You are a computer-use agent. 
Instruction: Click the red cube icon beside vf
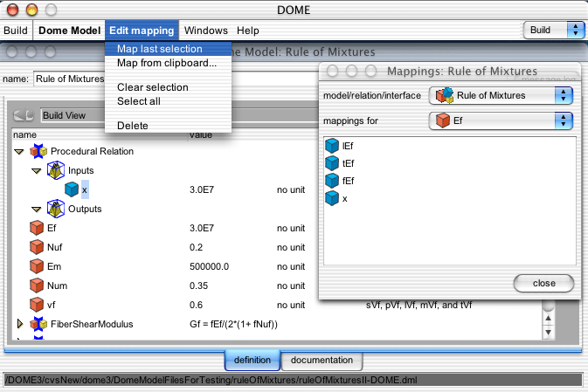[x=37, y=305]
